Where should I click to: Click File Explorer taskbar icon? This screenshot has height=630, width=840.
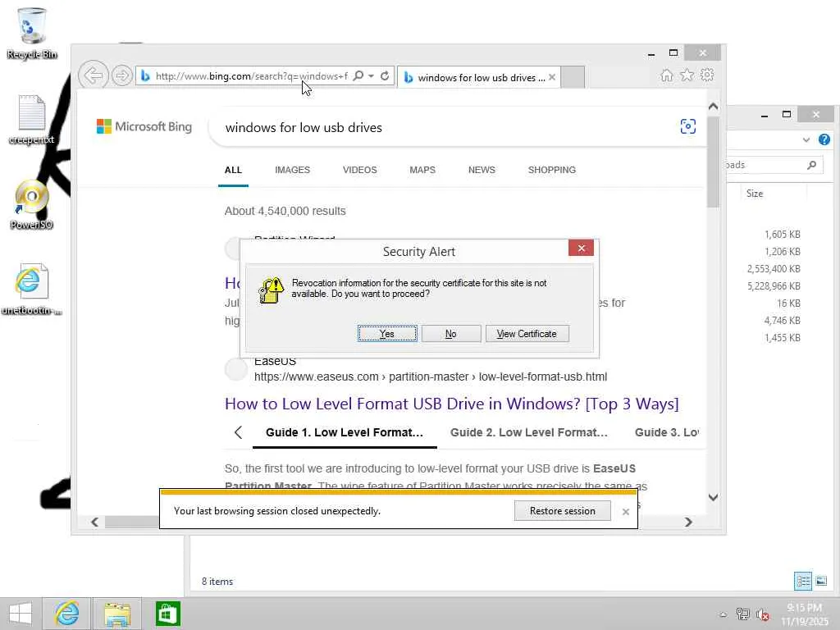117,614
